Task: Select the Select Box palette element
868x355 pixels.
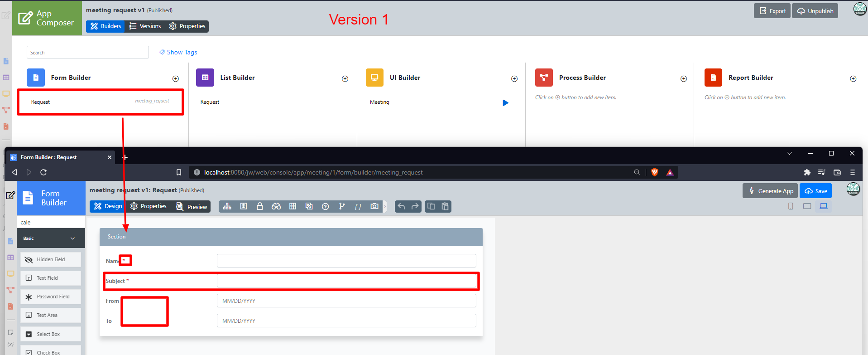Action: pos(51,334)
